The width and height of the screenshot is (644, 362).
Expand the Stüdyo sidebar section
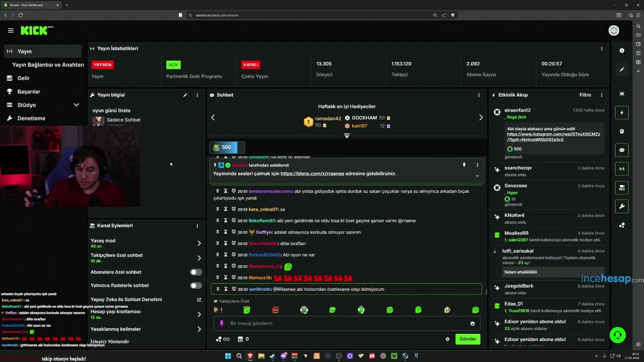(76, 105)
